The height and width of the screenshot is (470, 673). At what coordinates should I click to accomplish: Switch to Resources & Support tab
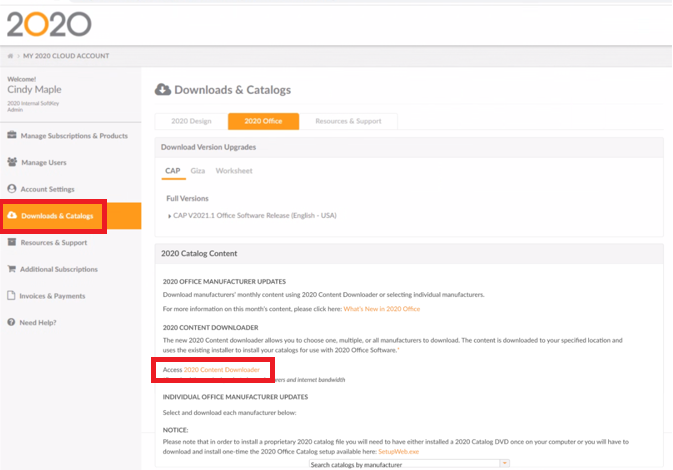[348, 121]
